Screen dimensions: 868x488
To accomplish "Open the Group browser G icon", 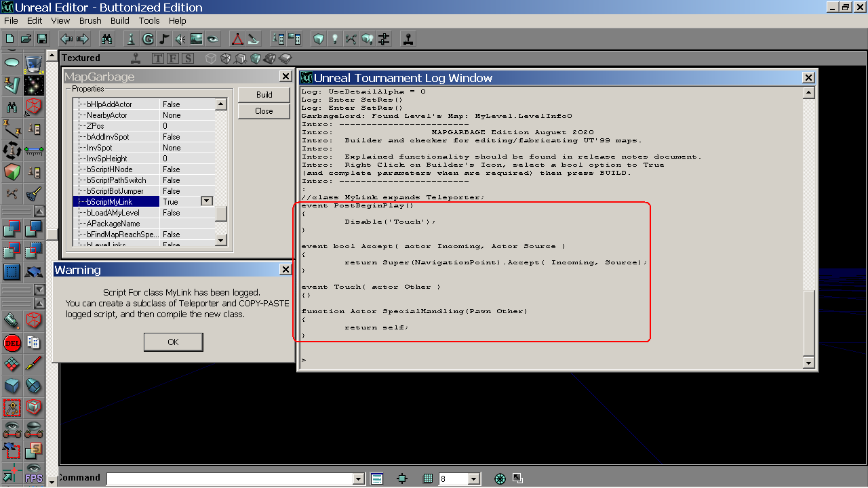I will click(x=148, y=39).
